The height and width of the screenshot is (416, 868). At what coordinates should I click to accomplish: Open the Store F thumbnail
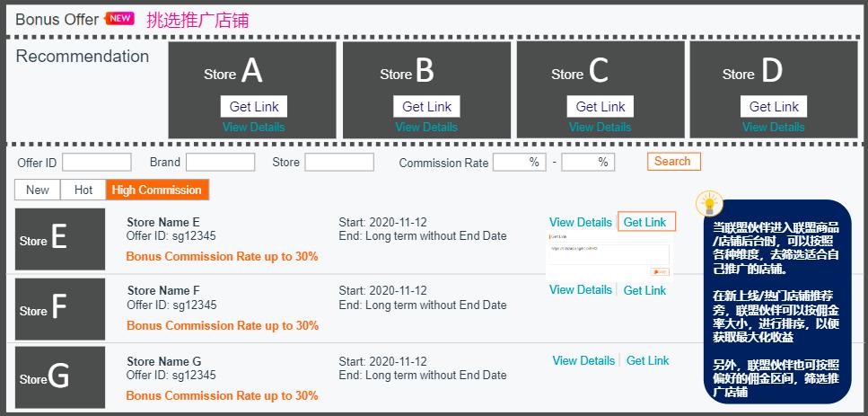[60, 309]
